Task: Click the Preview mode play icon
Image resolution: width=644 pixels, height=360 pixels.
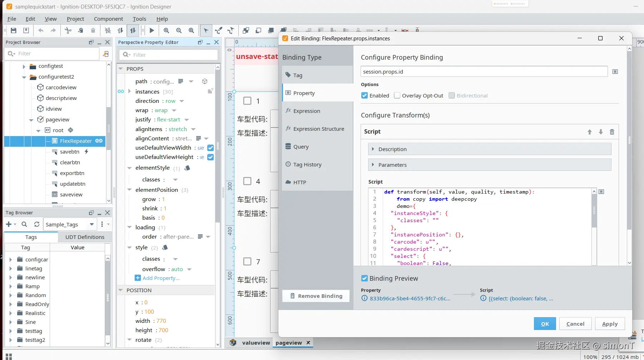Action: pos(152,31)
